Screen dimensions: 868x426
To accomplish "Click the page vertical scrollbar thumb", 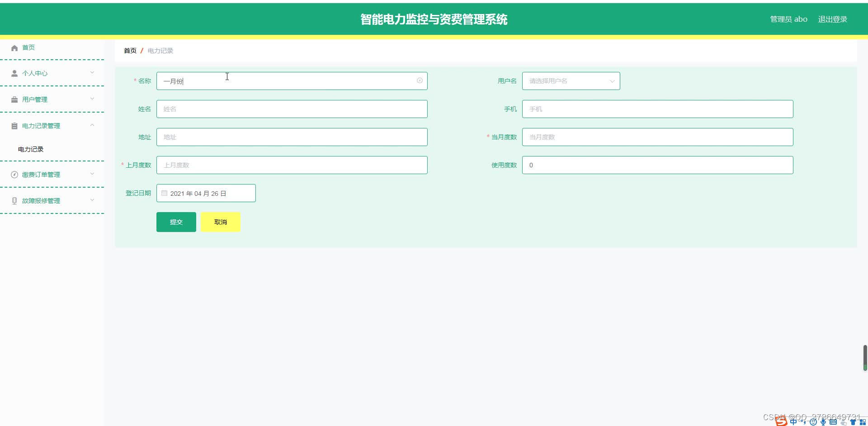I will pyautogui.click(x=865, y=358).
